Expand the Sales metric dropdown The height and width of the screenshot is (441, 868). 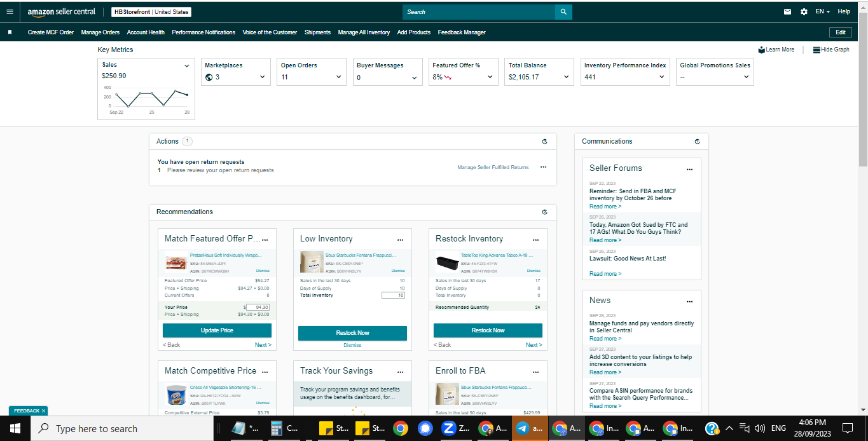pos(187,65)
